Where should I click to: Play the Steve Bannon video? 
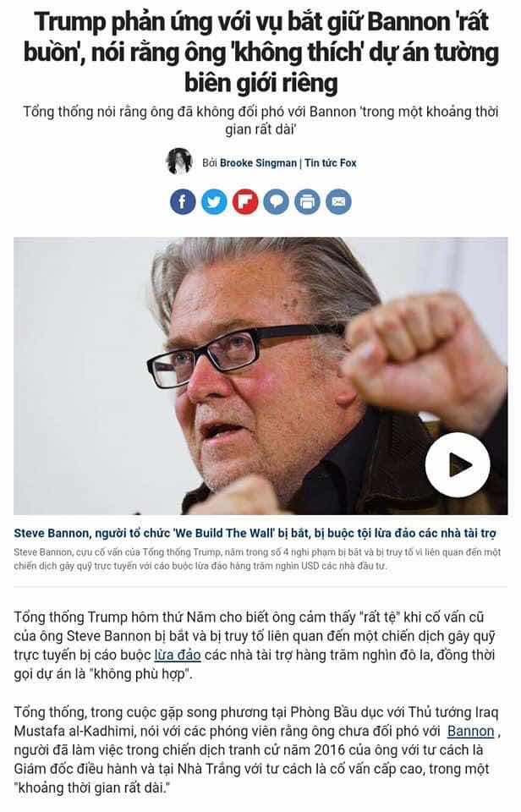[x=458, y=464]
